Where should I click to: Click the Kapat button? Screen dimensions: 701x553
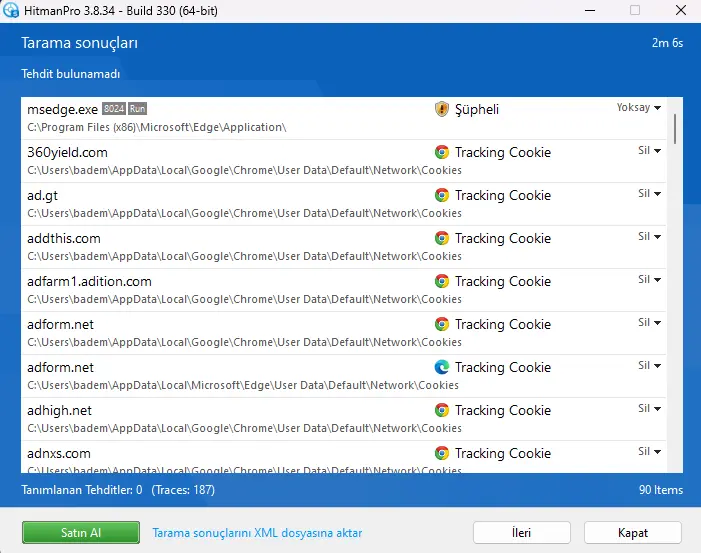point(633,532)
